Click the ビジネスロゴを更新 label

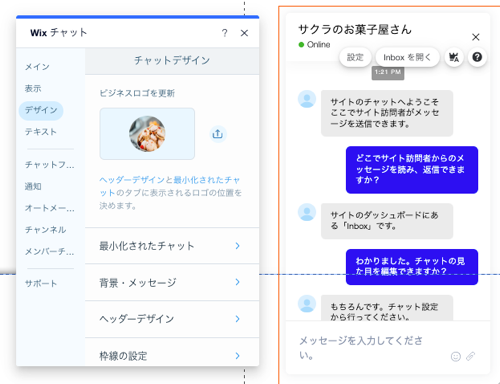click(137, 93)
